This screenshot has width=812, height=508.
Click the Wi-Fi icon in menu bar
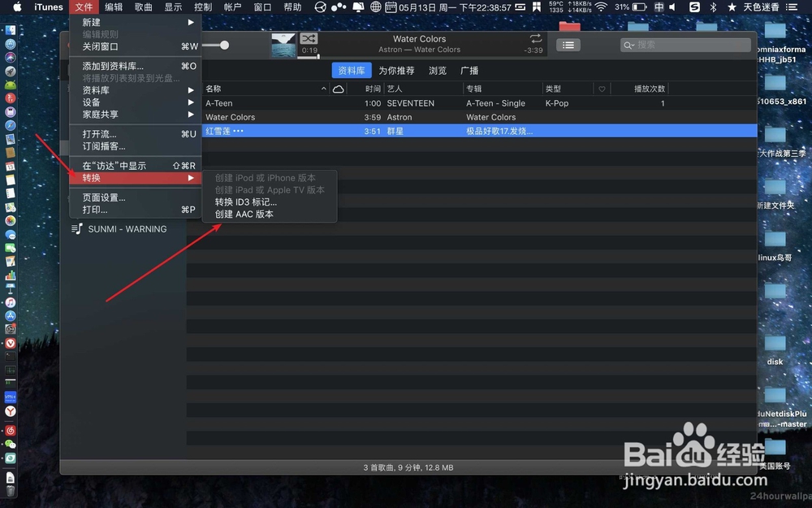(601, 7)
